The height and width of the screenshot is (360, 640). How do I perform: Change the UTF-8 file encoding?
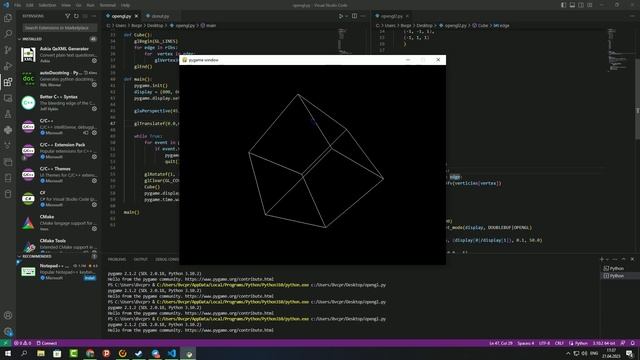[x=544, y=343]
